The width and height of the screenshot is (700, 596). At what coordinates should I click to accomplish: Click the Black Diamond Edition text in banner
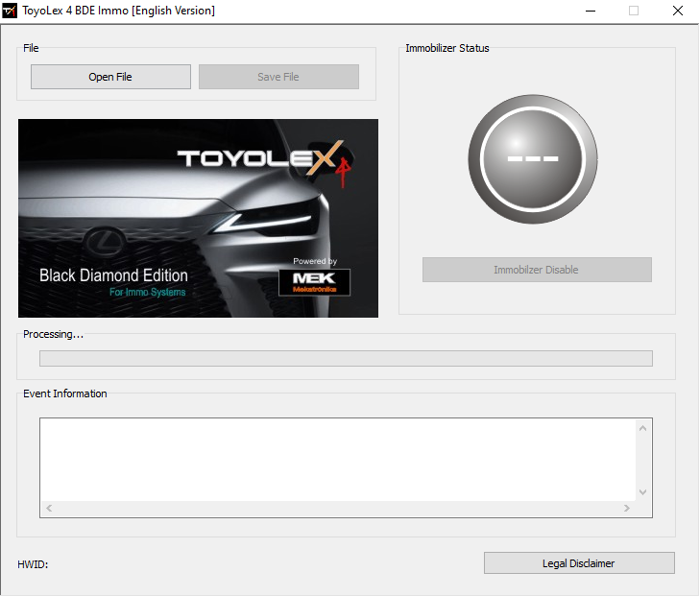coord(113,275)
